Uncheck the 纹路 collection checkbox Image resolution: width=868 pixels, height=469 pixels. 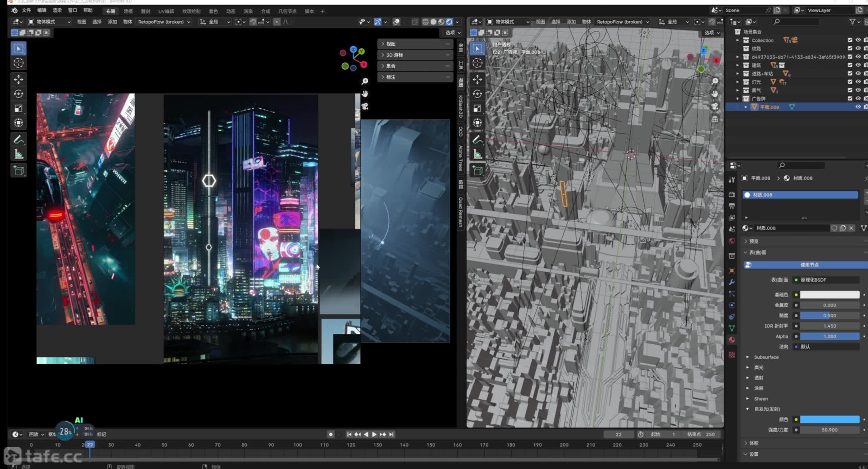[850, 48]
